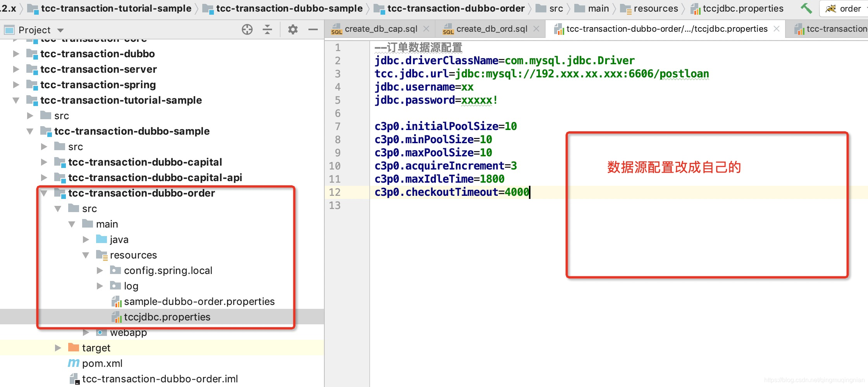The height and width of the screenshot is (387, 868).
Task: Click tcc-transaction-tutorial-sample breadcrumb
Action: tap(116, 9)
